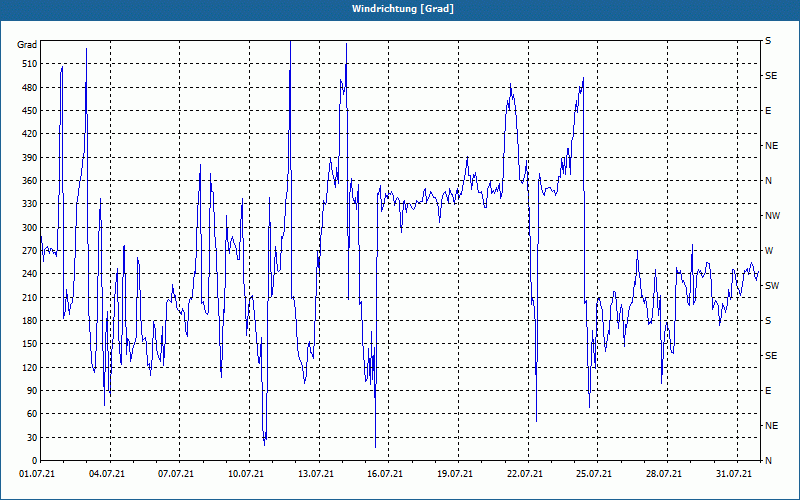The height and width of the screenshot is (500, 800).
Task: Click the W compass direction label
Action: 769,251
